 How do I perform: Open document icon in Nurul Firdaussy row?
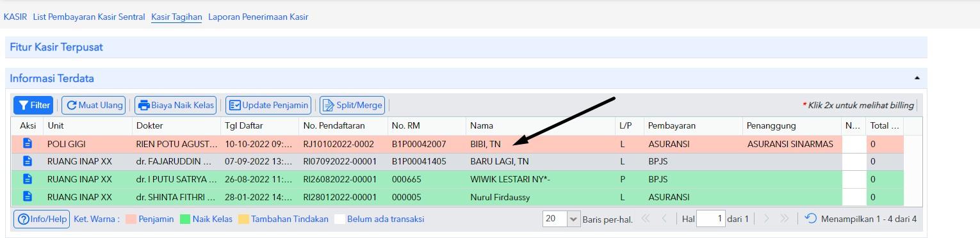point(27,197)
